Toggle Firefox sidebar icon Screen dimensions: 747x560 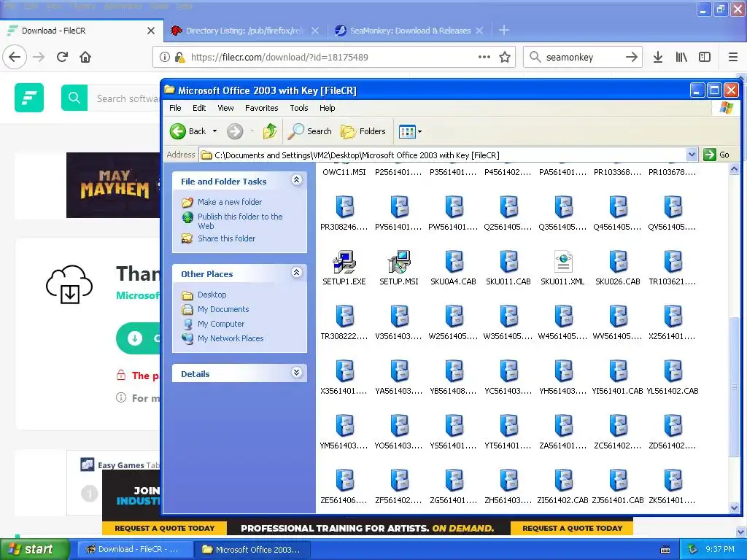click(705, 57)
